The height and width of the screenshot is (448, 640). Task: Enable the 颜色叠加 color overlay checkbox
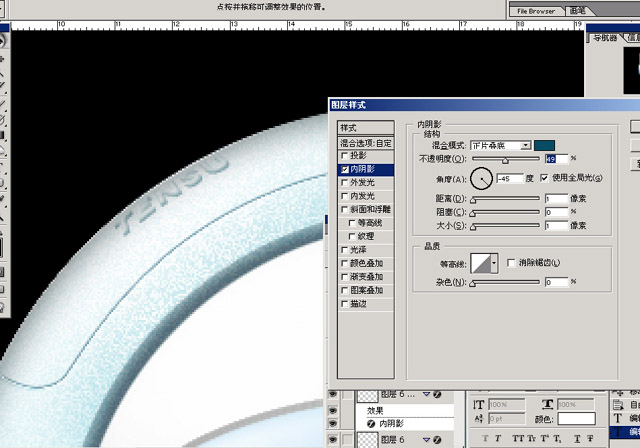(x=345, y=263)
